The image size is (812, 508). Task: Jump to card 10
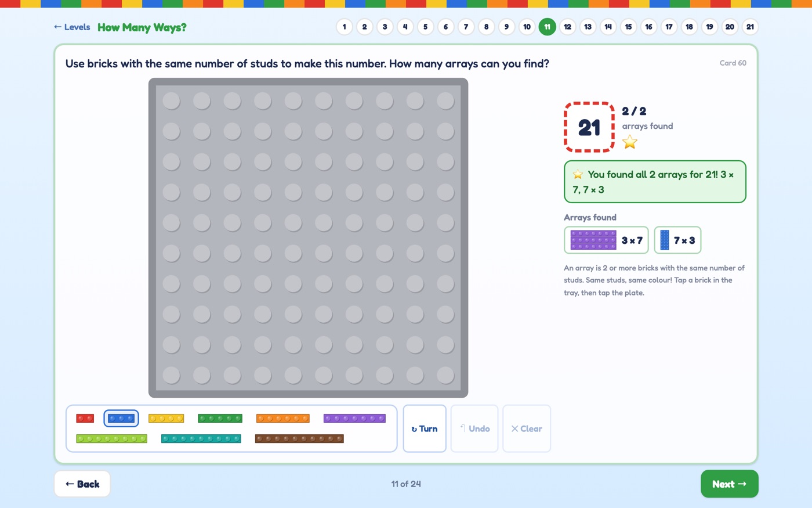[x=527, y=27]
